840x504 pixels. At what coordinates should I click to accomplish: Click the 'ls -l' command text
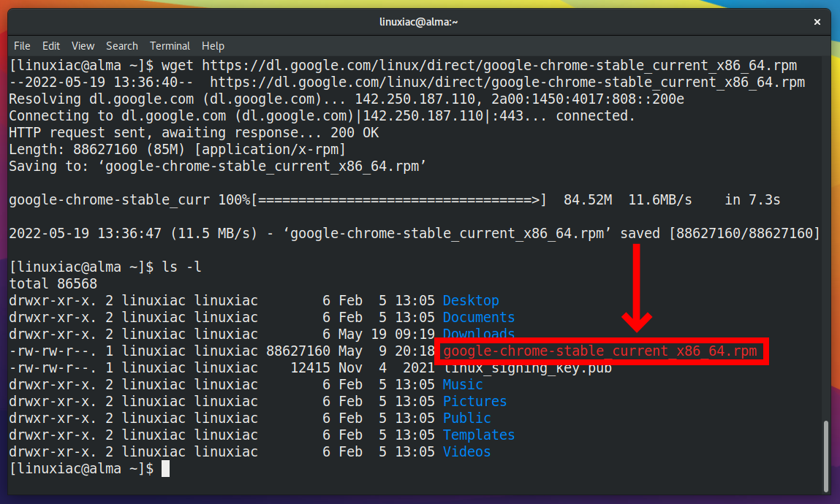coord(181,267)
